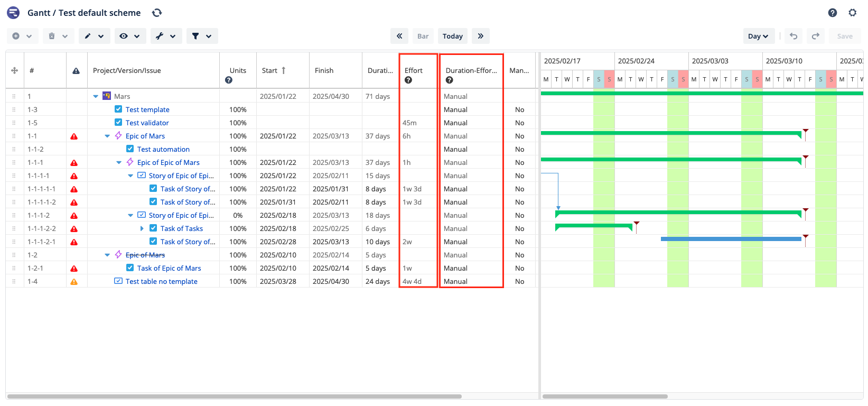Jump backward with double left arrows
Screen dimensions: 868x406
399,36
